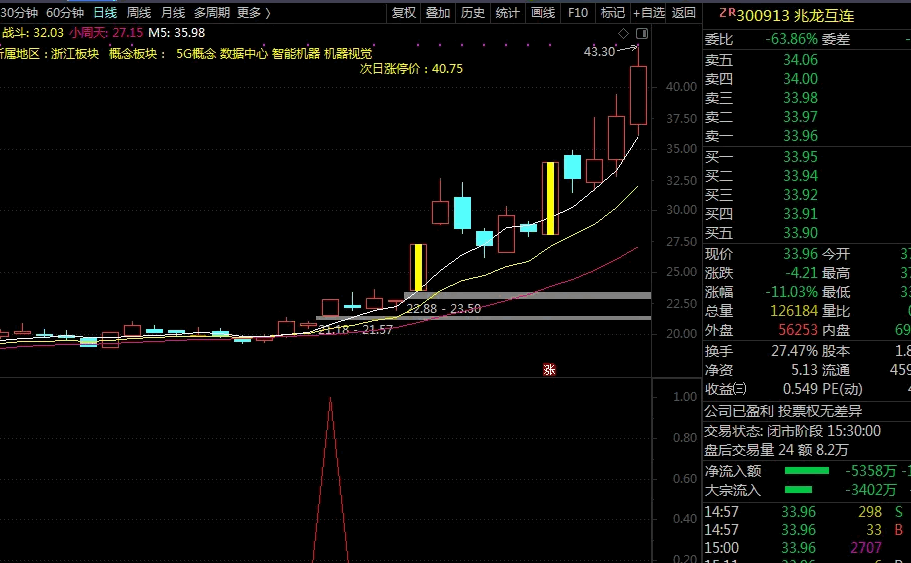Click the 涨幅 value -11.03%
Image resolution: width=911 pixels, height=563 pixels.
click(x=791, y=292)
